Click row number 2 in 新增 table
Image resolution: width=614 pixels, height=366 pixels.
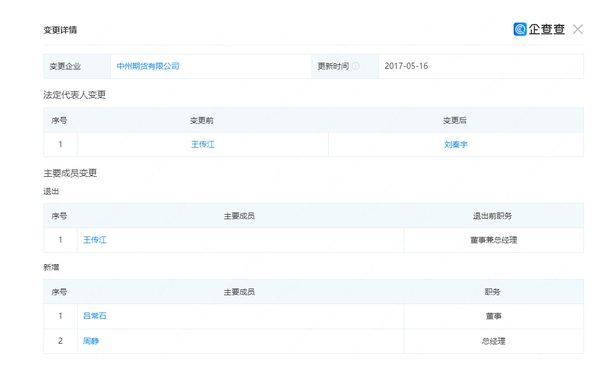(60, 341)
